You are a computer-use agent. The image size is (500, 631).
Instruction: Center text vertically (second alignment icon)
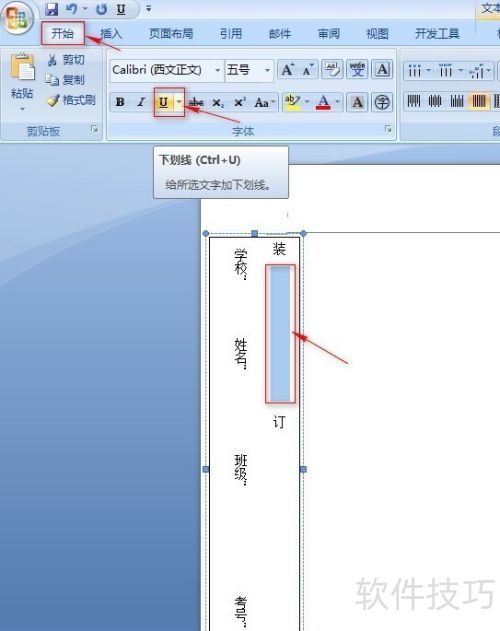[x=435, y=101]
